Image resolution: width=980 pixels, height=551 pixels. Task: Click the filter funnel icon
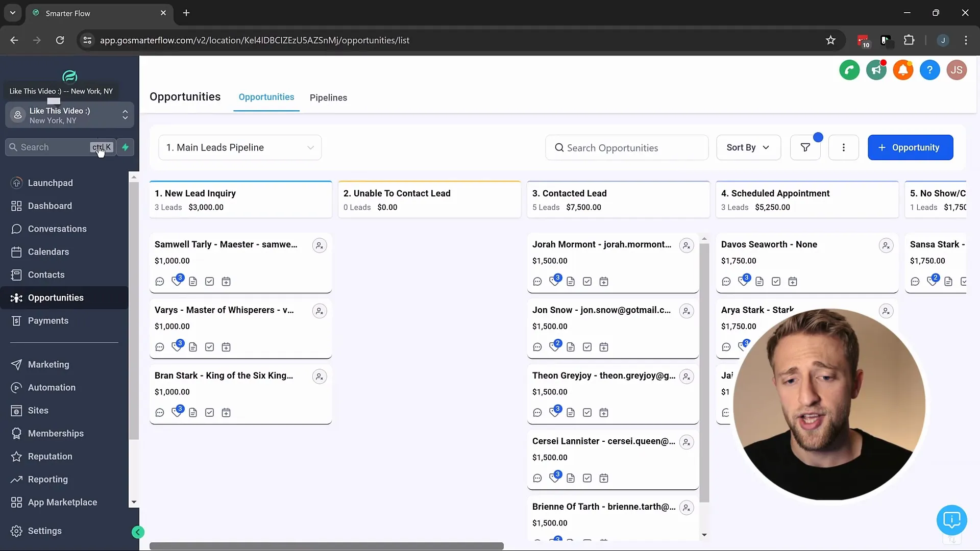(x=805, y=147)
